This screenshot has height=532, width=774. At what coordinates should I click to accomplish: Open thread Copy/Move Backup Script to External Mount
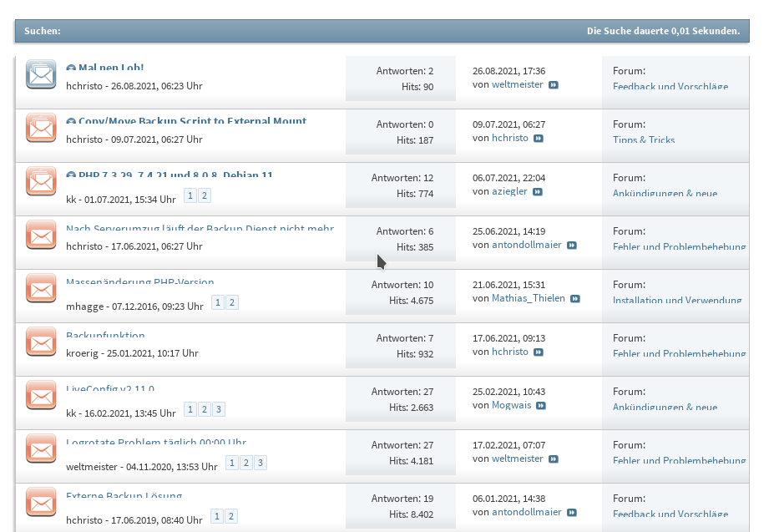pos(193,120)
